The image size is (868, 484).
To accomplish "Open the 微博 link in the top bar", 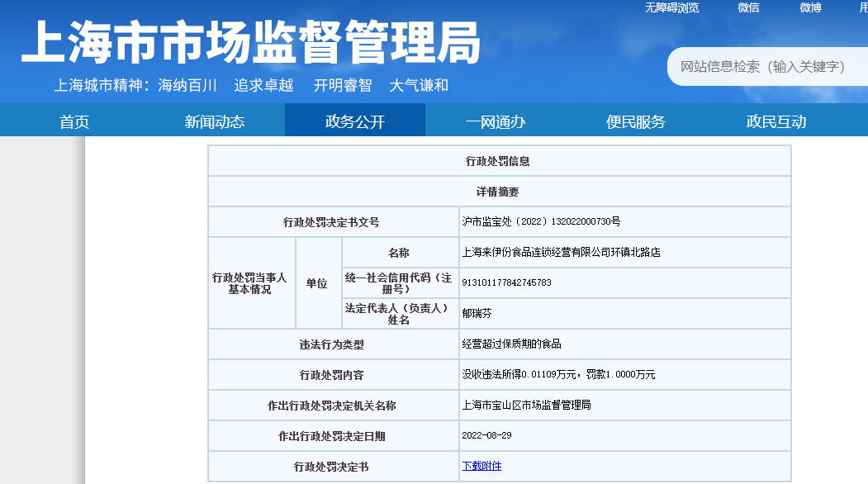I will coord(810,8).
